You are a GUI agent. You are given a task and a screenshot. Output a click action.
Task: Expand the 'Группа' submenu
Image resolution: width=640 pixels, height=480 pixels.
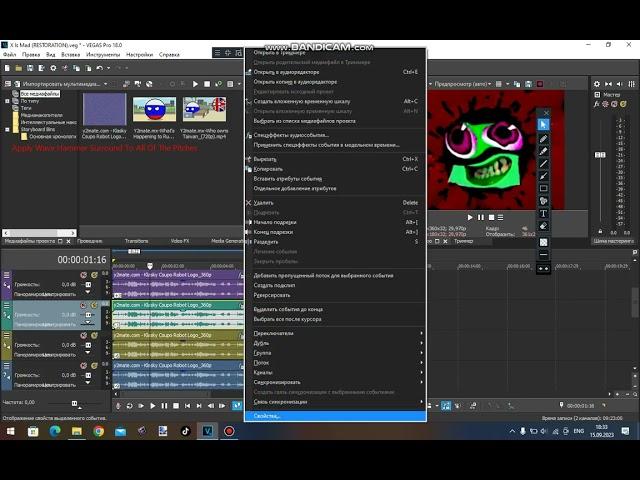click(337, 353)
